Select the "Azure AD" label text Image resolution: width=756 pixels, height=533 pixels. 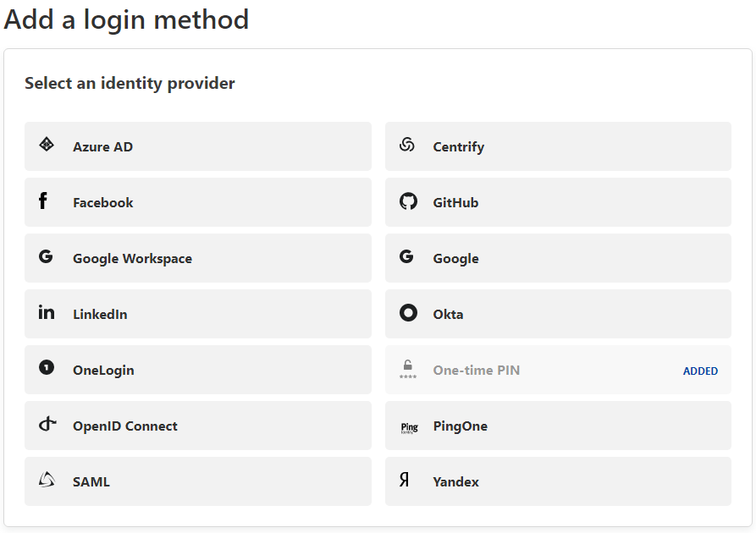[102, 146]
